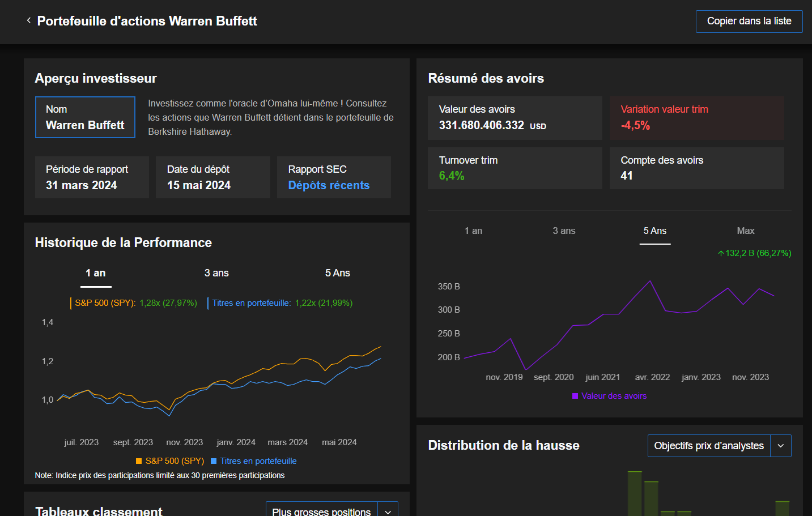The image size is (812, 516).
Task: Click the 132,2 B (66,27%) gain indicator
Action: click(754, 253)
